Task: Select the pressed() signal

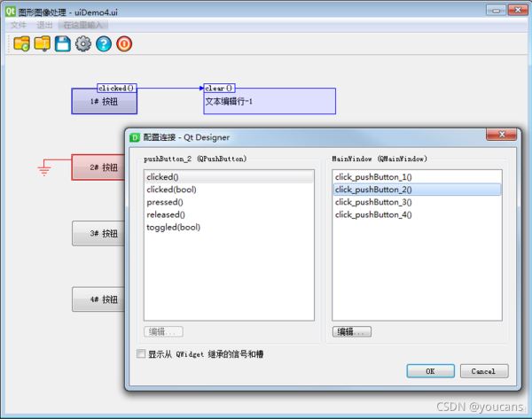Action: [x=229, y=202]
